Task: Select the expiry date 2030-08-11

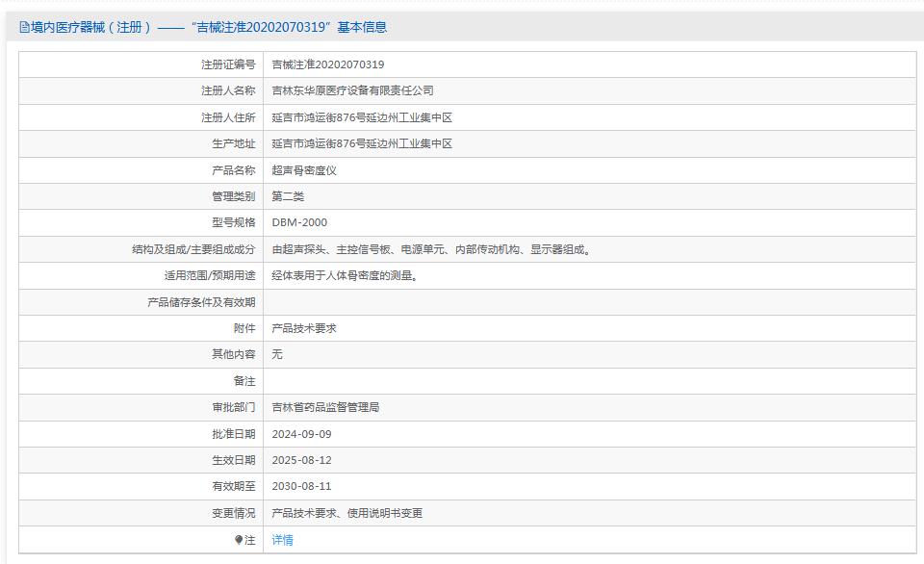Action: [x=304, y=486]
